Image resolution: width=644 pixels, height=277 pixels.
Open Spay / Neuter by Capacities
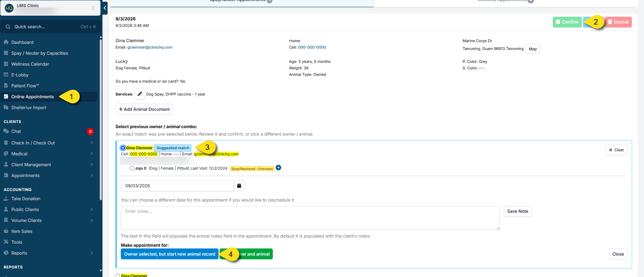49,53
